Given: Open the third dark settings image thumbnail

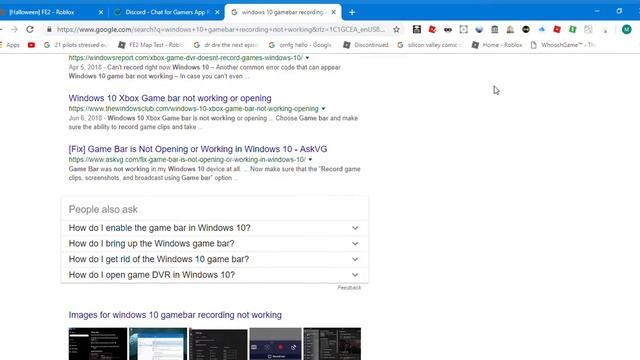Looking at the screenshot, I should click(x=218, y=344).
